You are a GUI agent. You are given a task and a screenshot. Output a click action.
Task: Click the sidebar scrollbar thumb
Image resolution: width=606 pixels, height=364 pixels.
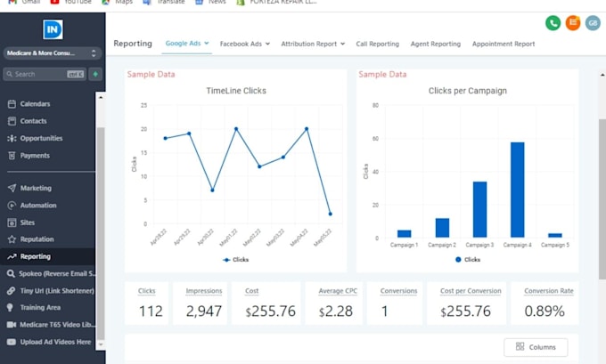click(101, 233)
